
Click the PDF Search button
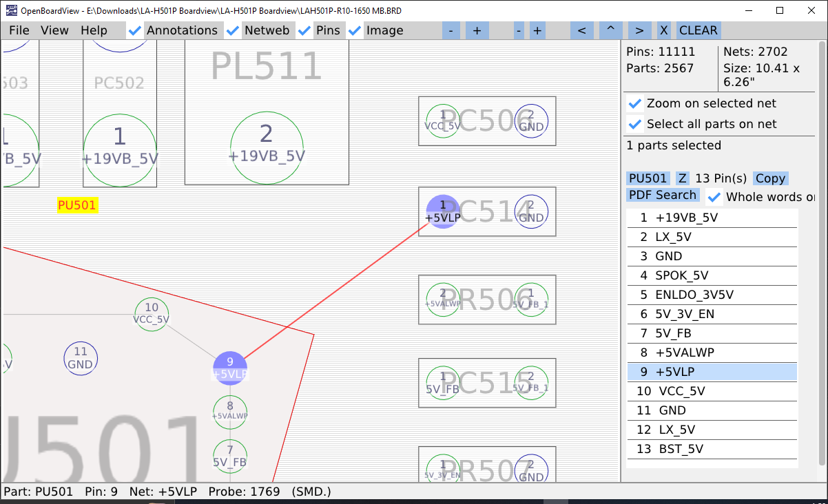point(662,196)
